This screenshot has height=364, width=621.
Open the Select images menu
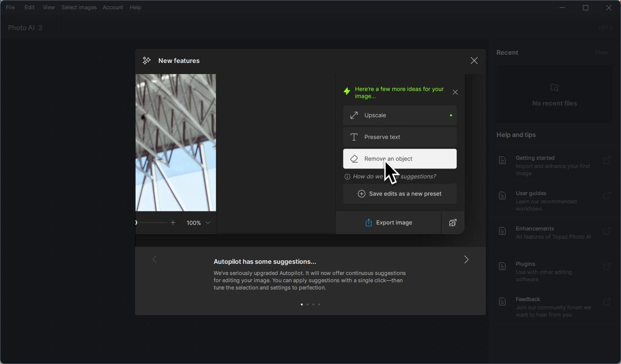(79, 7)
